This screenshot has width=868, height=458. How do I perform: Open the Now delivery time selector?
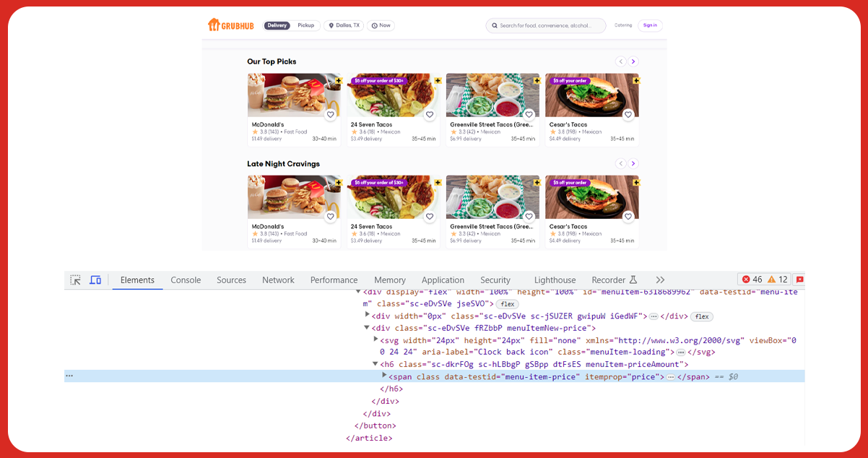click(381, 25)
